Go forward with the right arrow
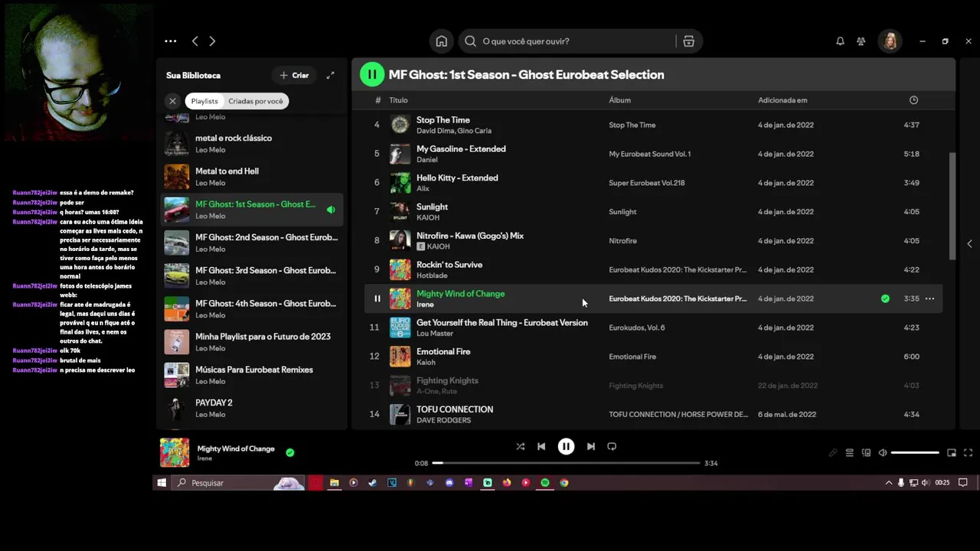This screenshot has height=551, width=980. (x=212, y=41)
